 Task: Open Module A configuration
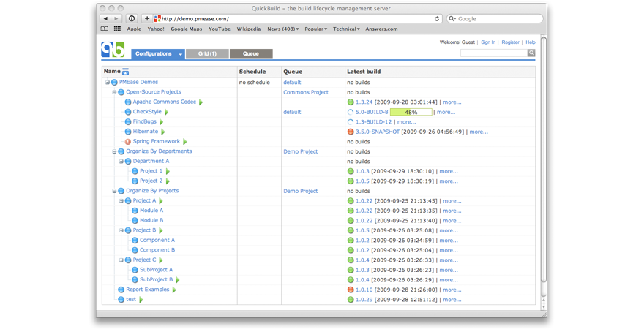click(x=151, y=211)
